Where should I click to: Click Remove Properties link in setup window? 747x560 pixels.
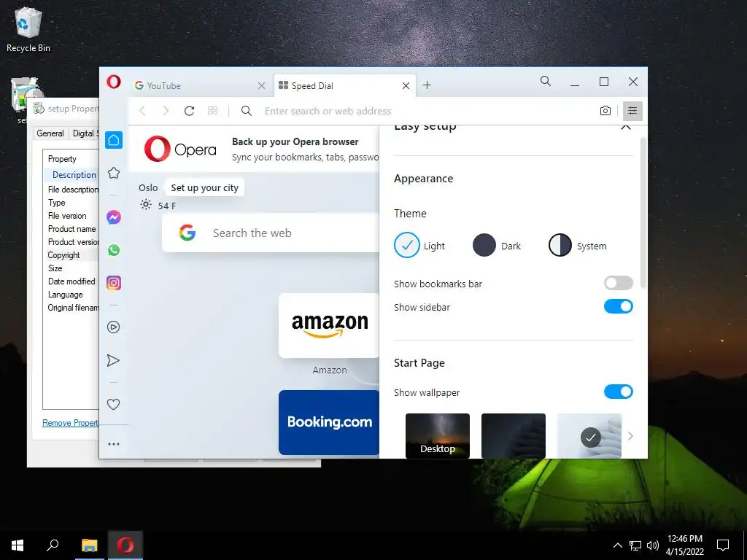(x=71, y=423)
